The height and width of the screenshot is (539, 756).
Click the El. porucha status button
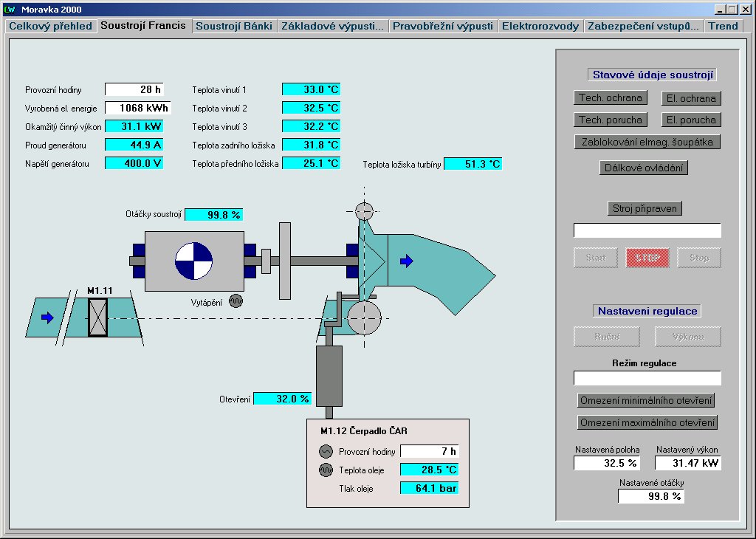(x=690, y=120)
